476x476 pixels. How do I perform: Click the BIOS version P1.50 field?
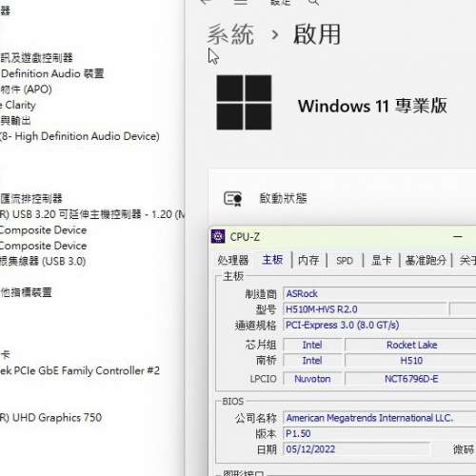point(380,433)
